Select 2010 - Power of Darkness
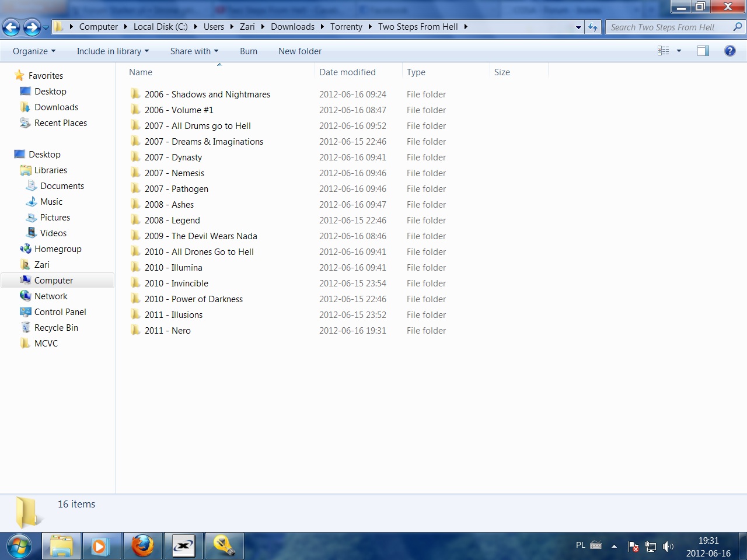Viewport: 747px width, 560px height. click(x=194, y=299)
